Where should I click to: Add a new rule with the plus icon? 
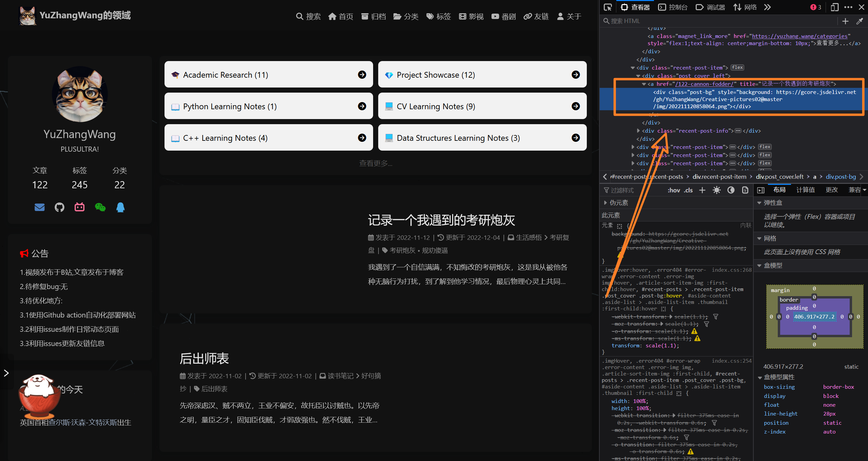point(702,190)
